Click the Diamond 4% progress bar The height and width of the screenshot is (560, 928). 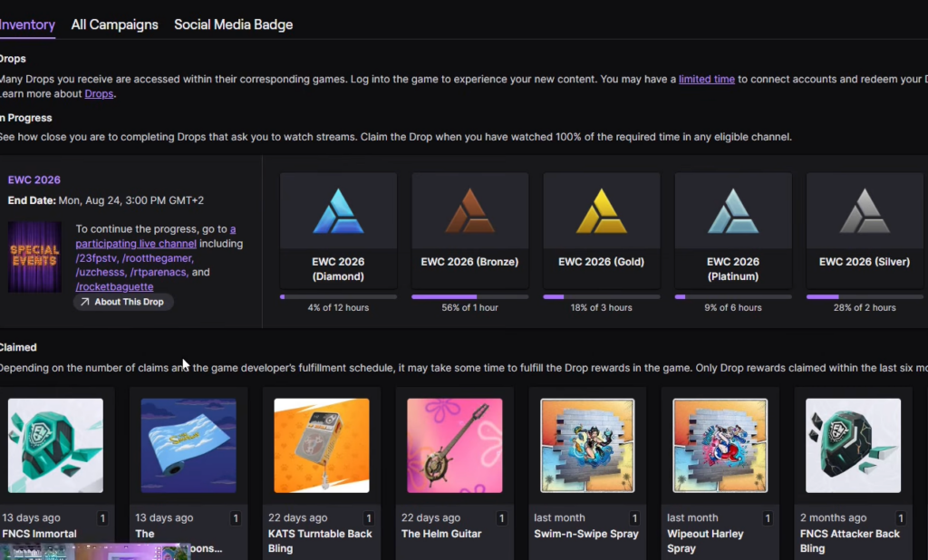click(338, 296)
